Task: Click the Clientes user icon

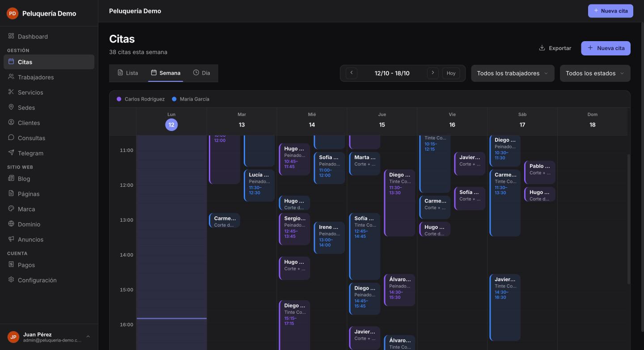Action: click(11, 122)
